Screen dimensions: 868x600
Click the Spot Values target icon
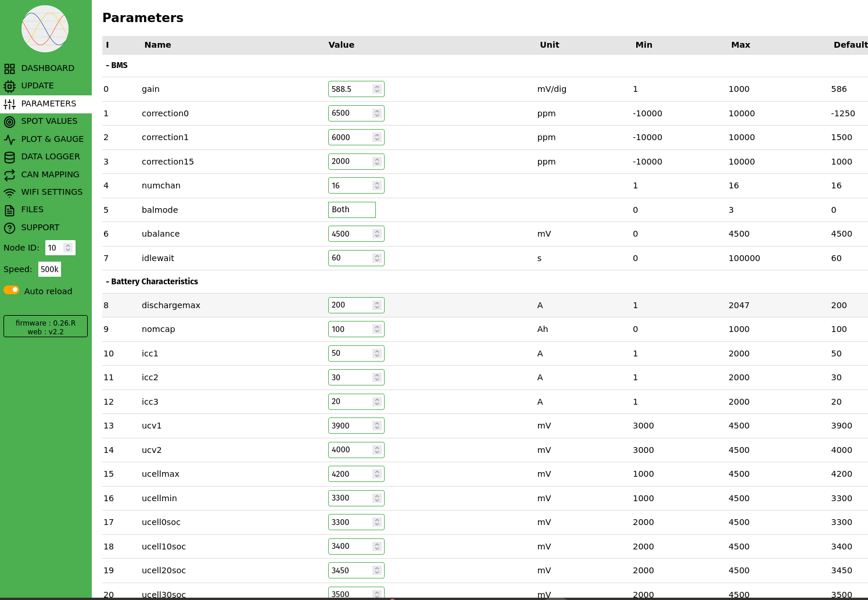[x=9, y=122]
